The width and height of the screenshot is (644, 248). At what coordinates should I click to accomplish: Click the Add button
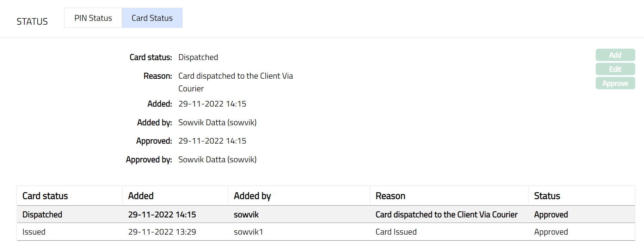click(x=615, y=55)
